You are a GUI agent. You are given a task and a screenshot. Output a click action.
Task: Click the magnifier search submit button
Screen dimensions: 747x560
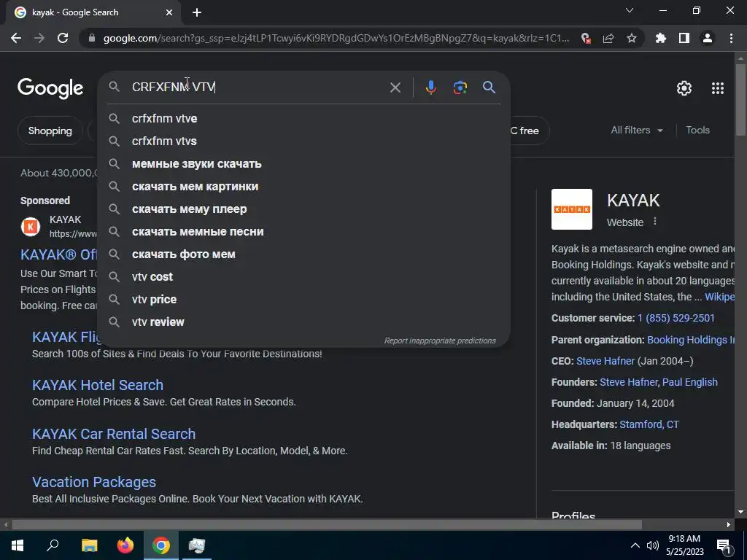[489, 87]
